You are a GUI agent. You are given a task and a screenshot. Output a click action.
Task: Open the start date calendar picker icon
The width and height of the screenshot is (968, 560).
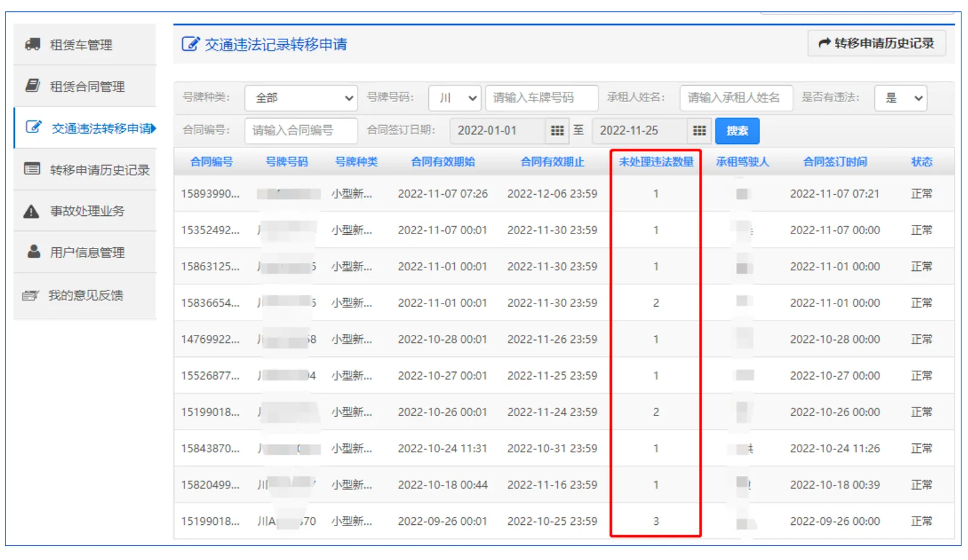coord(557,131)
